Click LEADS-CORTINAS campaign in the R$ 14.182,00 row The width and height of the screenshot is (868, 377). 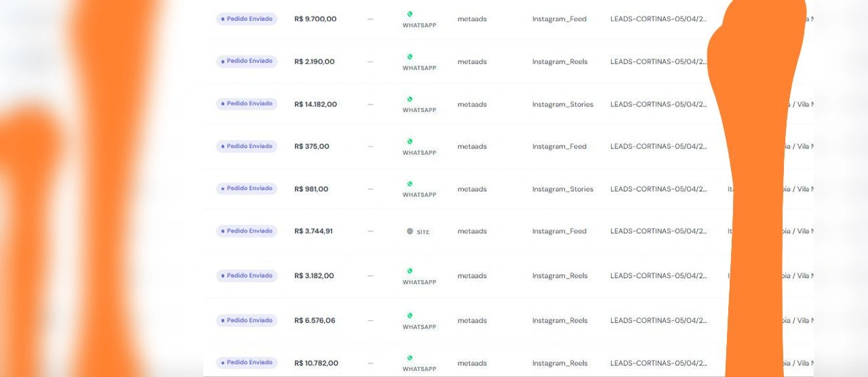[x=658, y=104]
